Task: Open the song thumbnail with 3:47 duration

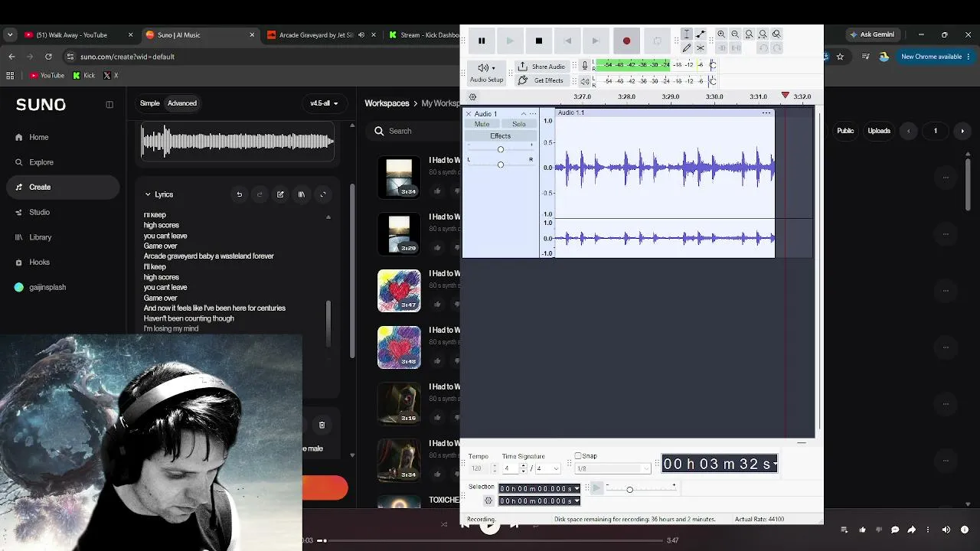Action: point(399,291)
